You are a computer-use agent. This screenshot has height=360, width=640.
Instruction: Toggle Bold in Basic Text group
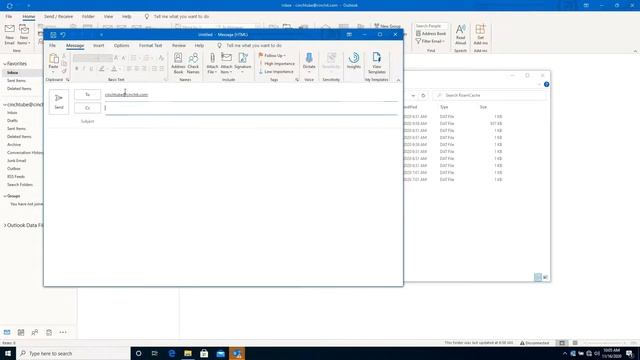coord(76,69)
